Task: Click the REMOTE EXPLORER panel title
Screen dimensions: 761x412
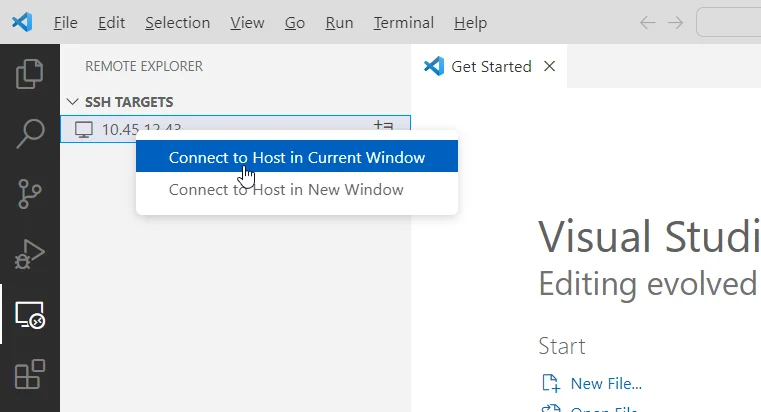Action: pyautogui.click(x=144, y=66)
